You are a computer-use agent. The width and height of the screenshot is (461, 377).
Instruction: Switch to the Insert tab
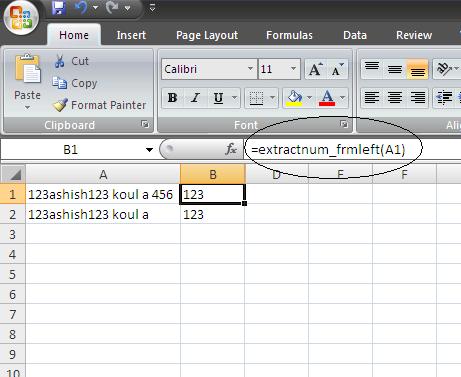click(131, 35)
